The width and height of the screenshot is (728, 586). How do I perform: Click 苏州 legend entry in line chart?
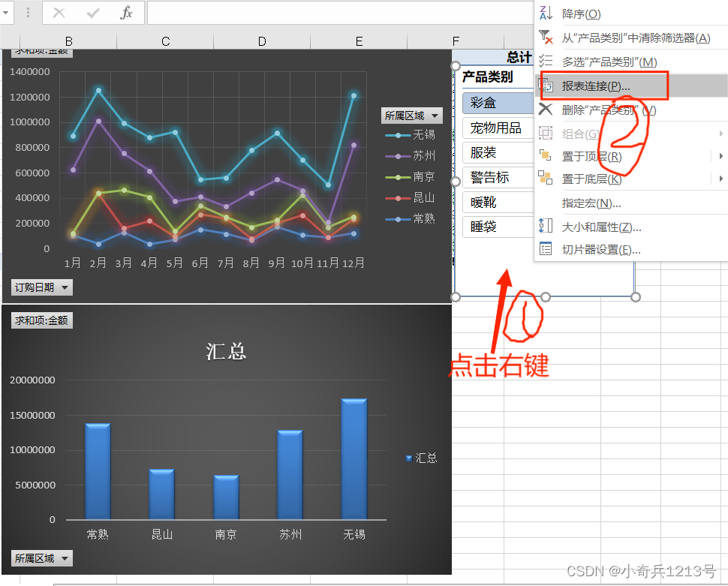coord(411,155)
